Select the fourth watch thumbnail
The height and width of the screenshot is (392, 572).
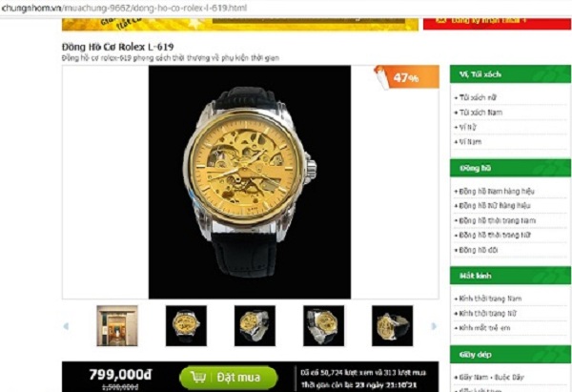[323, 325]
